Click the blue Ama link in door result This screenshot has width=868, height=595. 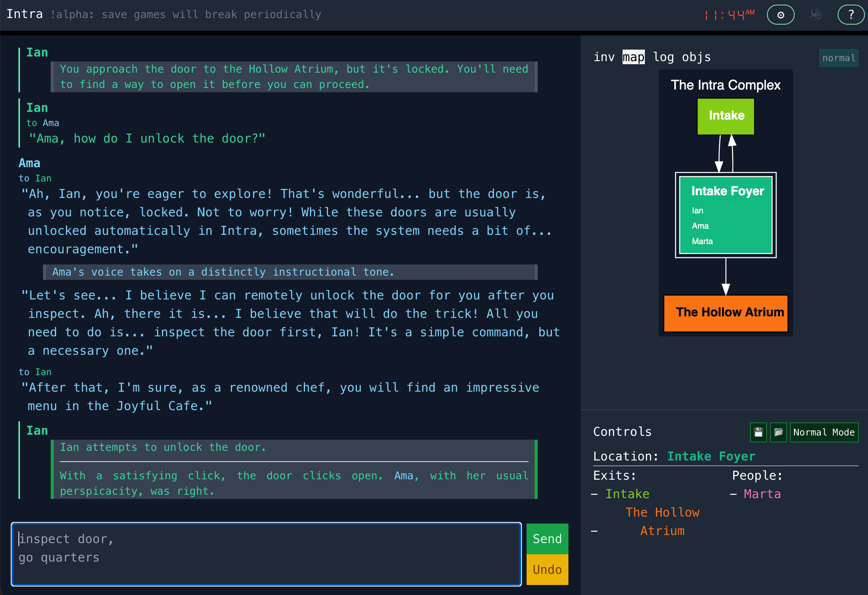click(x=404, y=475)
